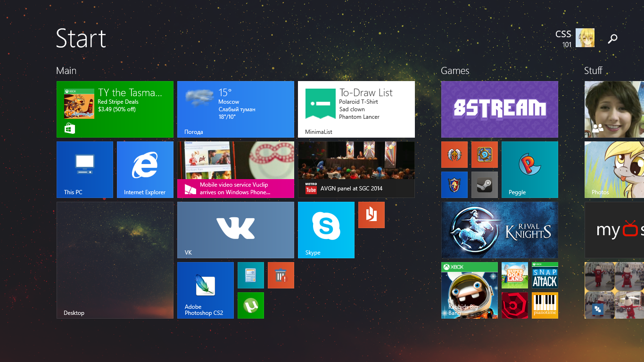Open the Metro Tube AVGN panel tile
This screenshot has height=362, width=644.
pyautogui.click(x=356, y=170)
